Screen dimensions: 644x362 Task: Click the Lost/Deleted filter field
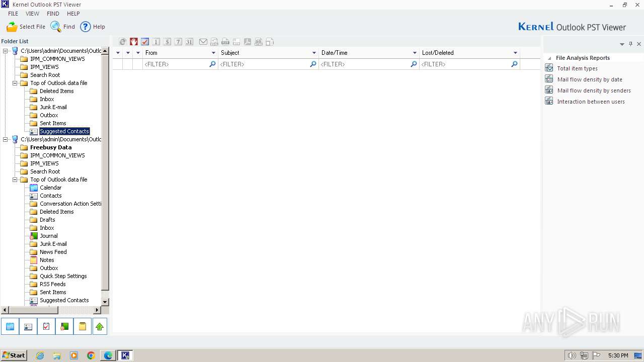[x=469, y=64]
